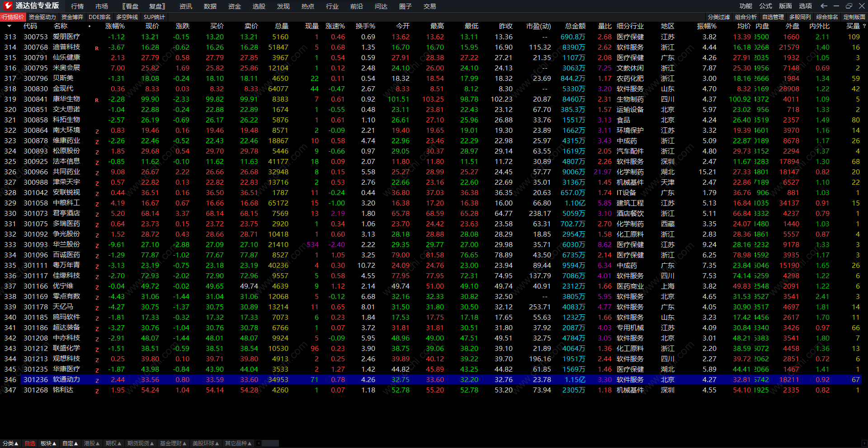Click the back arrow icon in title bar
Image resolution: width=868 pixels, height=448 pixels.
coord(824,6)
